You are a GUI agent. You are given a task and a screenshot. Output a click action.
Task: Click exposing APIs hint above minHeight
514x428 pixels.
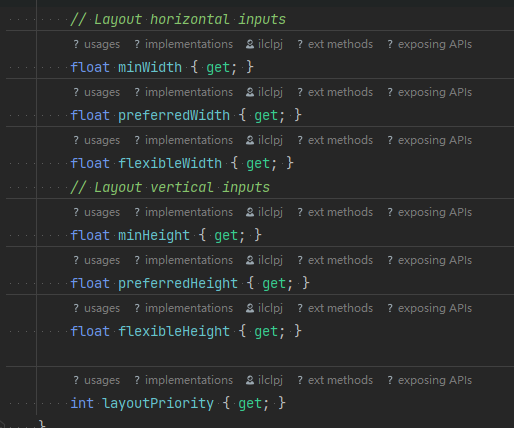tap(430, 212)
